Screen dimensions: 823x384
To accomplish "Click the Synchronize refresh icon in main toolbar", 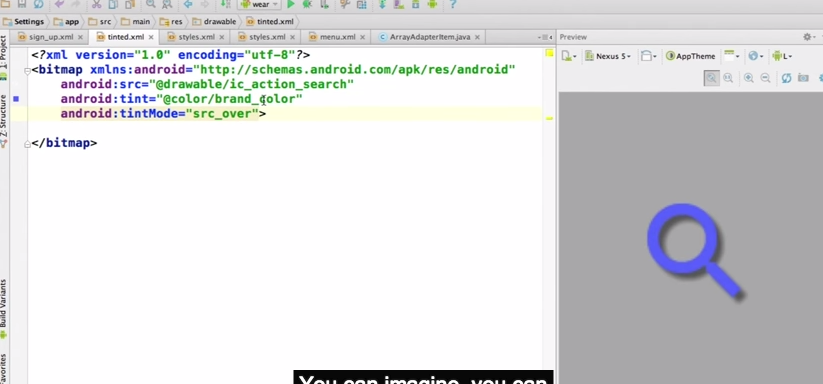I will point(38,4).
